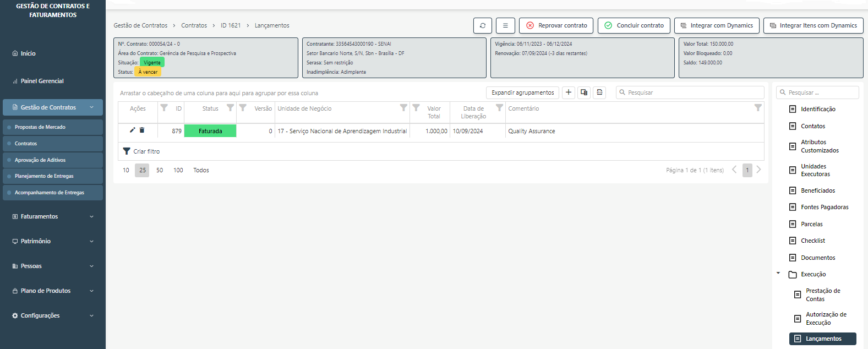Open the hamburger list menu button

pyautogui.click(x=505, y=25)
